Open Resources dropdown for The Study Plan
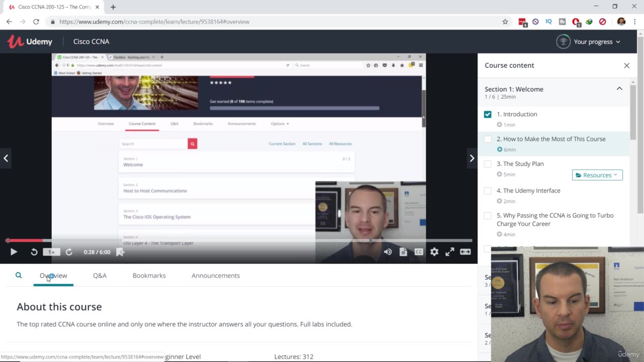644x362 pixels. point(597,175)
